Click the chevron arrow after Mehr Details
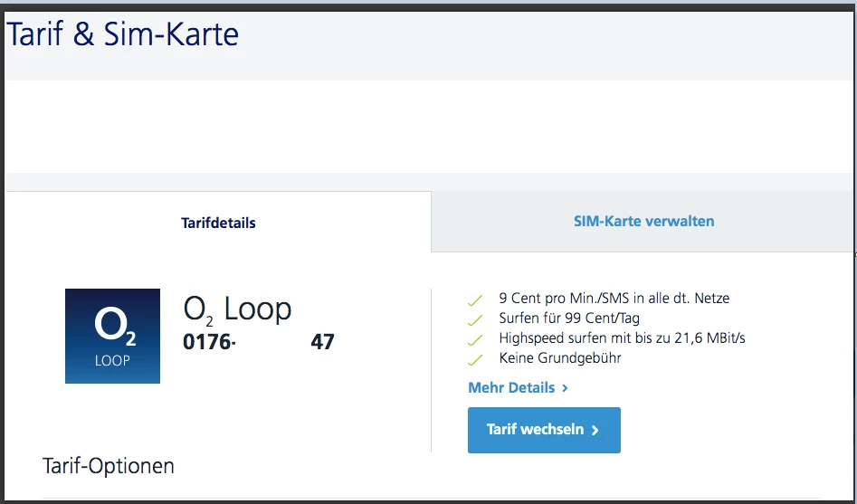The width and height of the screenshot is (857, 504). coord(565,388)
